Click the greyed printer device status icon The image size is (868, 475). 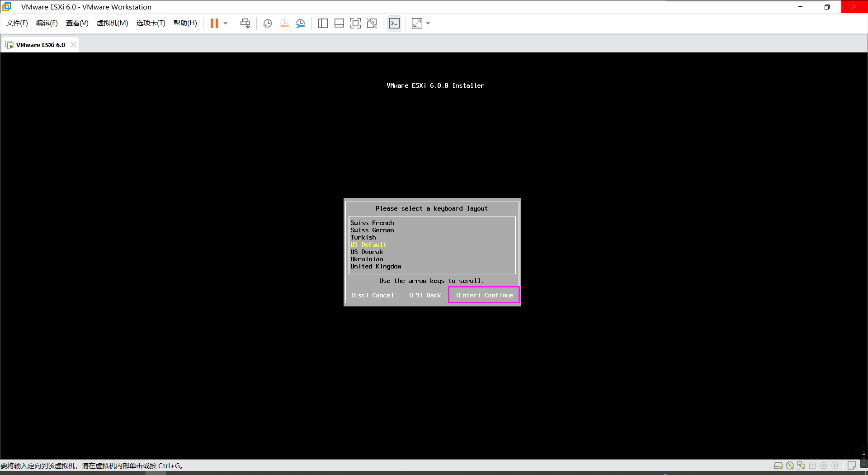[812, 466]
